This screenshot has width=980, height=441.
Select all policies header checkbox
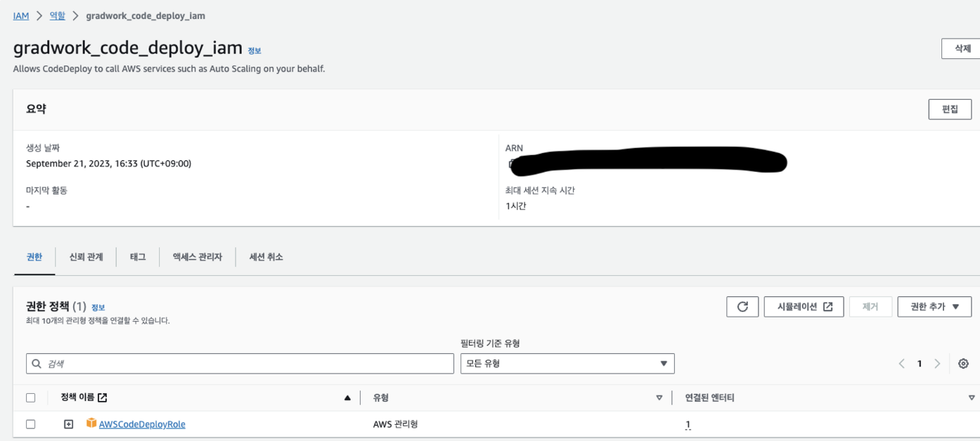pyautogui.click(x=30, y=397)
